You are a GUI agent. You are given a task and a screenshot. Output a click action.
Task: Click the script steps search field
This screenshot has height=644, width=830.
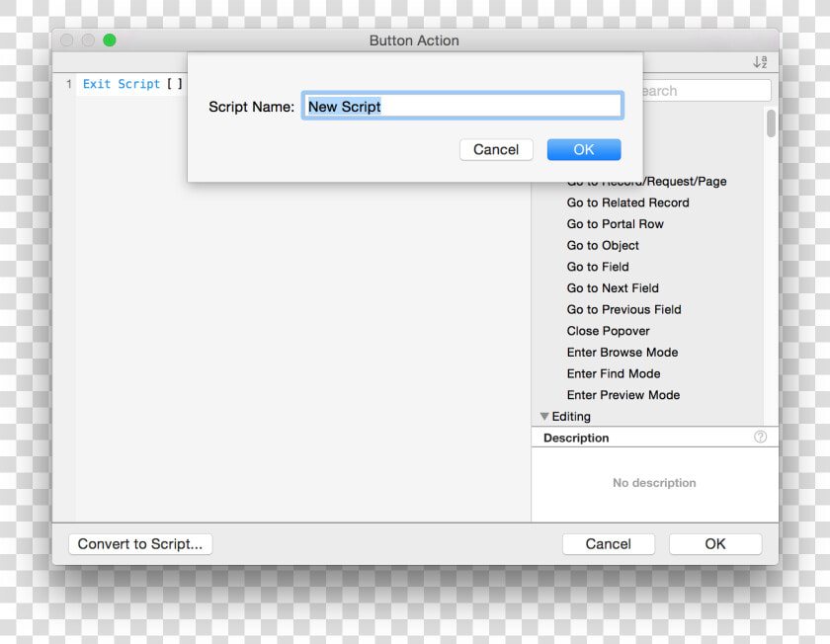point(706,91)
